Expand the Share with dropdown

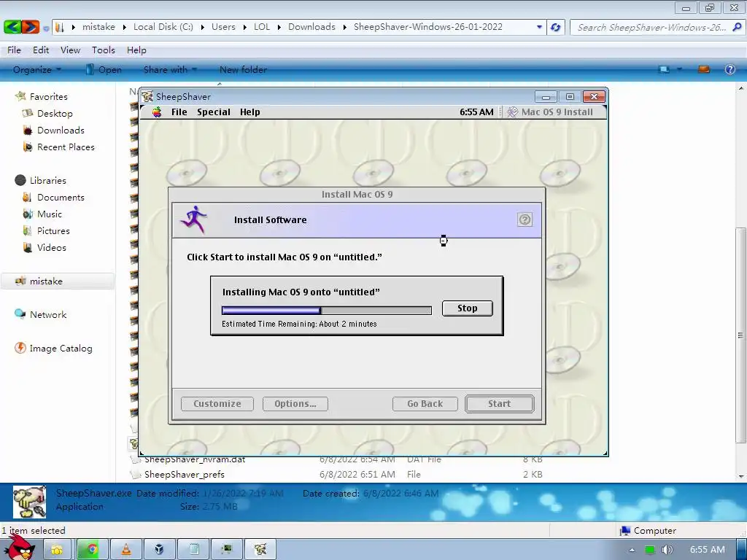click(x=170, y=69)
